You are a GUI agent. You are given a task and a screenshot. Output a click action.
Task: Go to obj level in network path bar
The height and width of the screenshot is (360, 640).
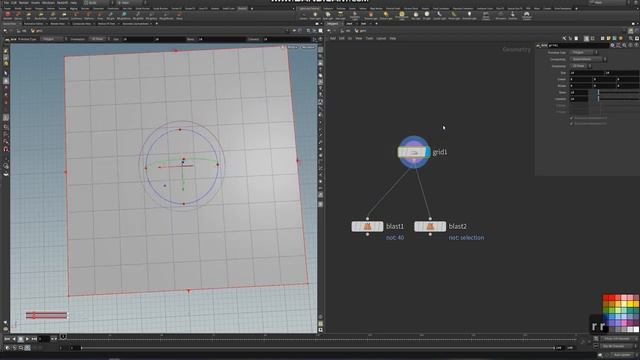348,31
